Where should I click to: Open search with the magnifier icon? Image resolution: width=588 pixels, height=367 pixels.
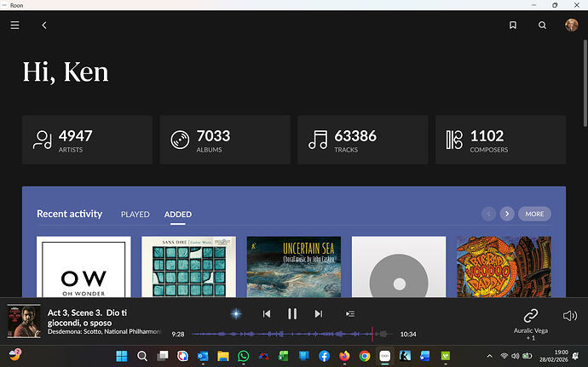[542, 26]
